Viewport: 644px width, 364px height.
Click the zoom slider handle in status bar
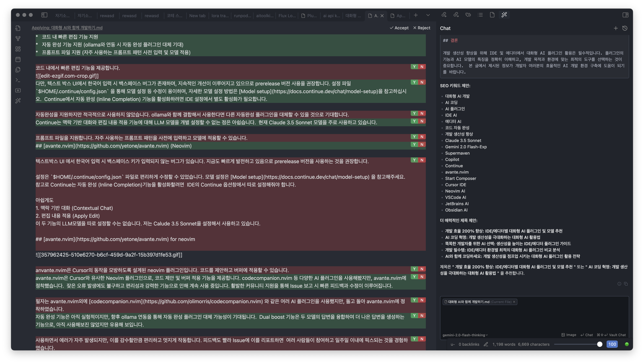599,344
